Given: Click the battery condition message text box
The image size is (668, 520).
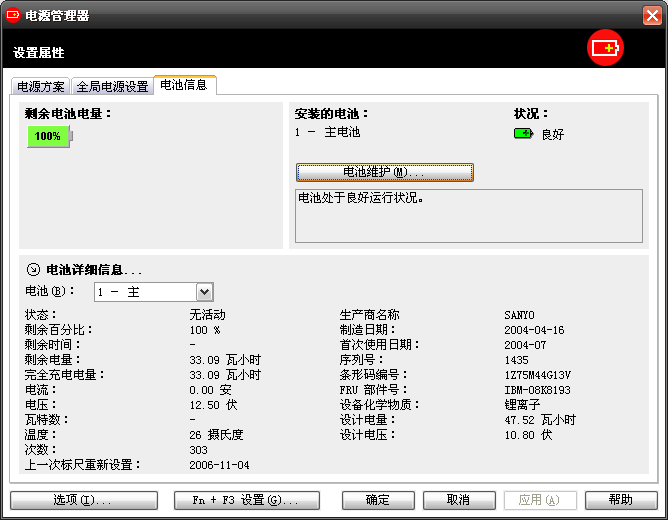Looking at the screenshot, I should pyautogui.click(x=468, y=215).
